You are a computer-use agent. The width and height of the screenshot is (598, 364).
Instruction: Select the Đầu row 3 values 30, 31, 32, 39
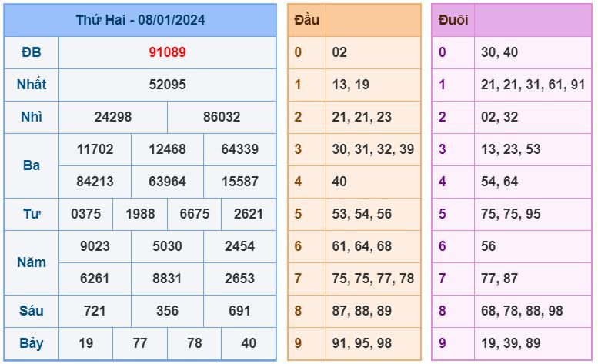[373, 149]
